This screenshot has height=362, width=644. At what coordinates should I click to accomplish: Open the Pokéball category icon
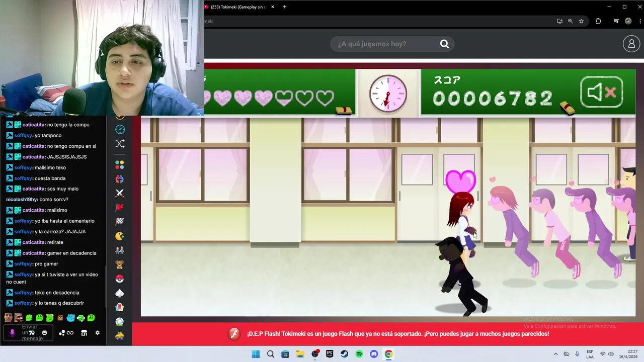point(120,279)
